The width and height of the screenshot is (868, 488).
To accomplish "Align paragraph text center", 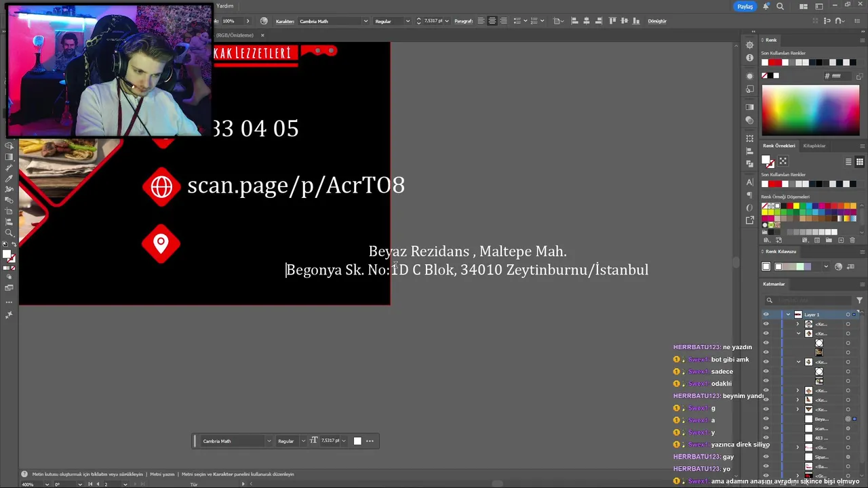I will [492, 21].
